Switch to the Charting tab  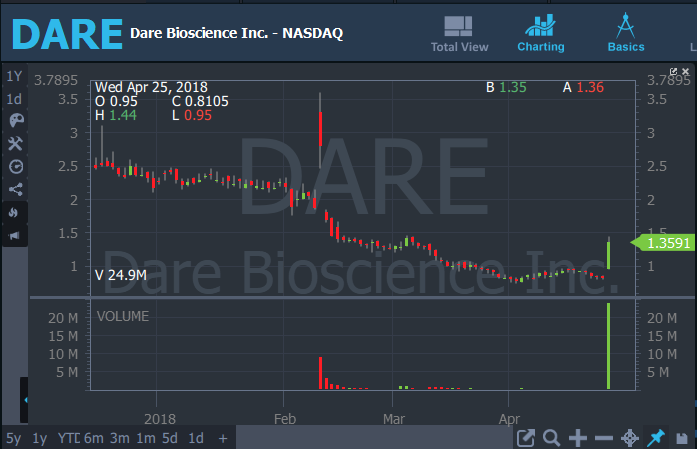(x=541, y=34)
